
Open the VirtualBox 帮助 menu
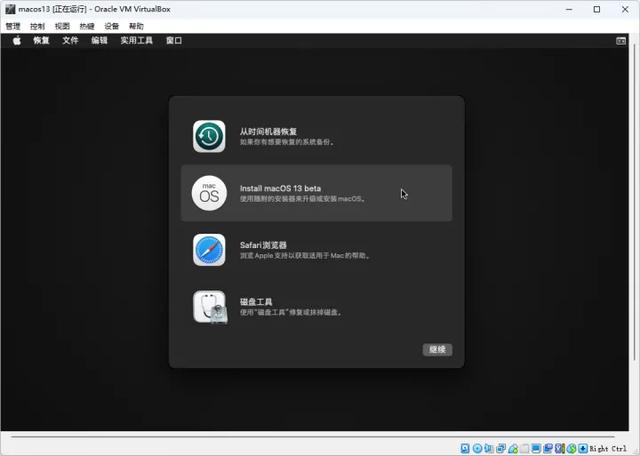136,26
